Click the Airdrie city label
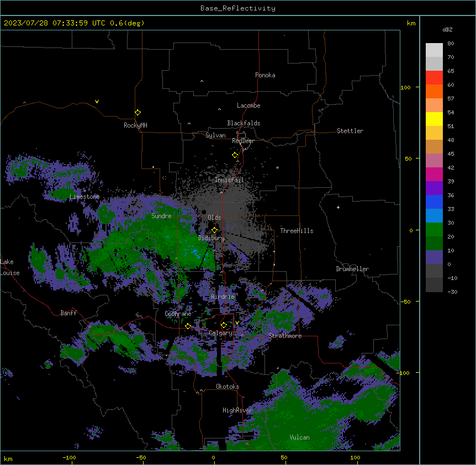This screenshot has height=465, width=476. pos(223,297)
